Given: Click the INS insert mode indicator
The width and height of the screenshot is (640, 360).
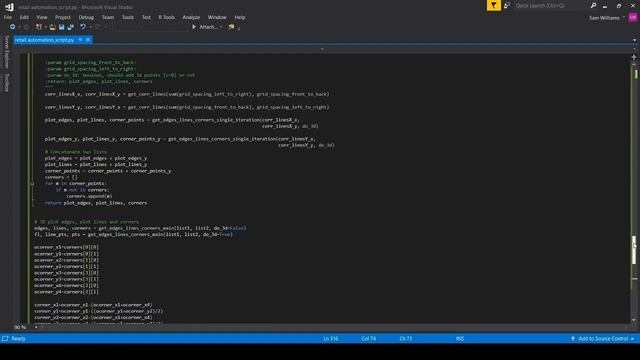Looking at the screenshot, I should pyautogui.click(x=460, y=338).
